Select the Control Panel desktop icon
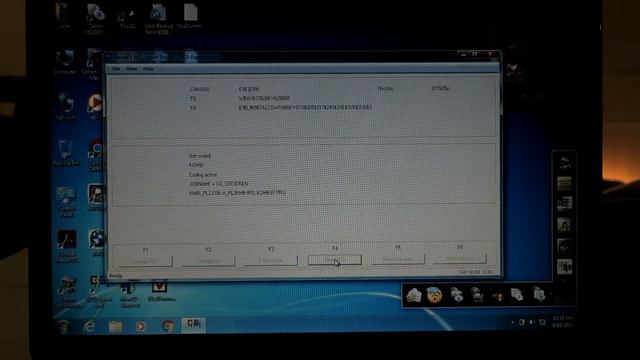 [x=67, y=202]
